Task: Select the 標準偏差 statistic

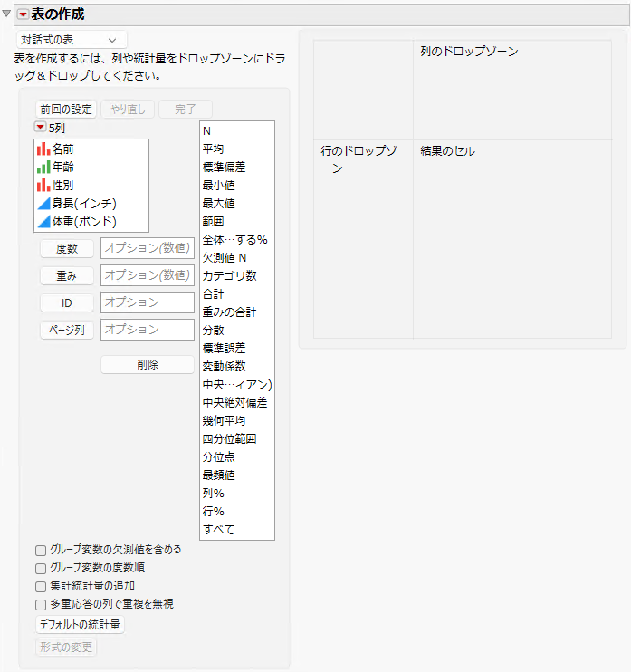Action: click(x=237, y=168)
